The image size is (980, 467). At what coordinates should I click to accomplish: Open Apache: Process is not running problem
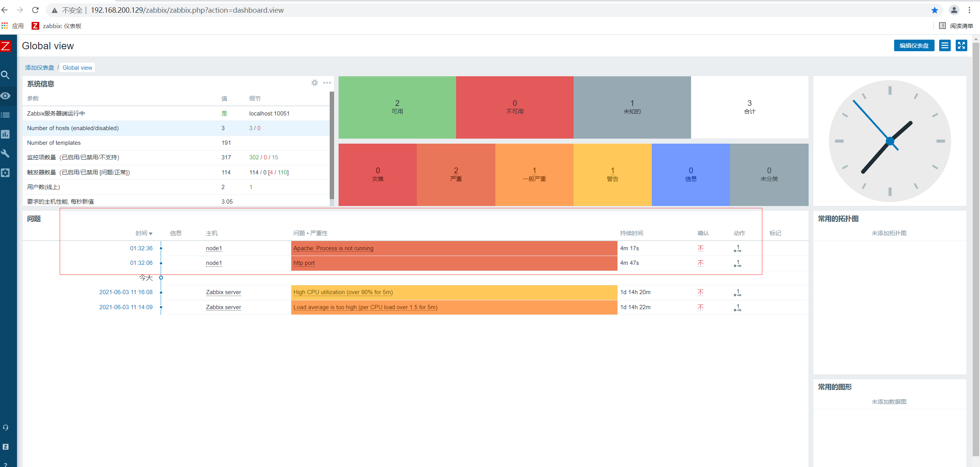point(333,248)
